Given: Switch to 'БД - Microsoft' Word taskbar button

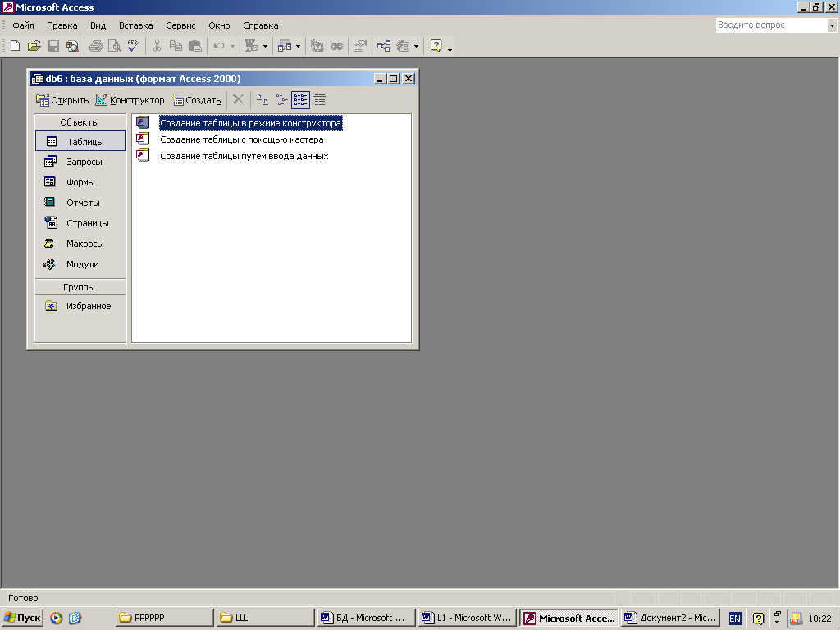Looking at the screenshot, I should pyautogui.click(x=366, y=618).
